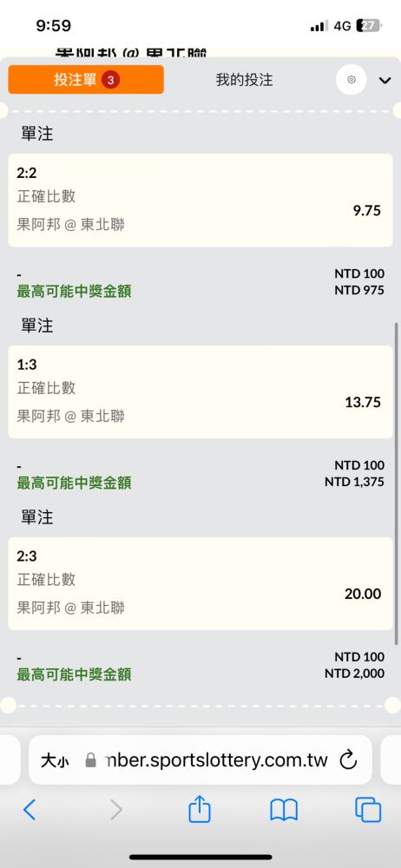Go back with Safari back arrow
Image resolution: width=401 pixels, height=868 pixels.
pyautogui.click(x=30, y=810)
